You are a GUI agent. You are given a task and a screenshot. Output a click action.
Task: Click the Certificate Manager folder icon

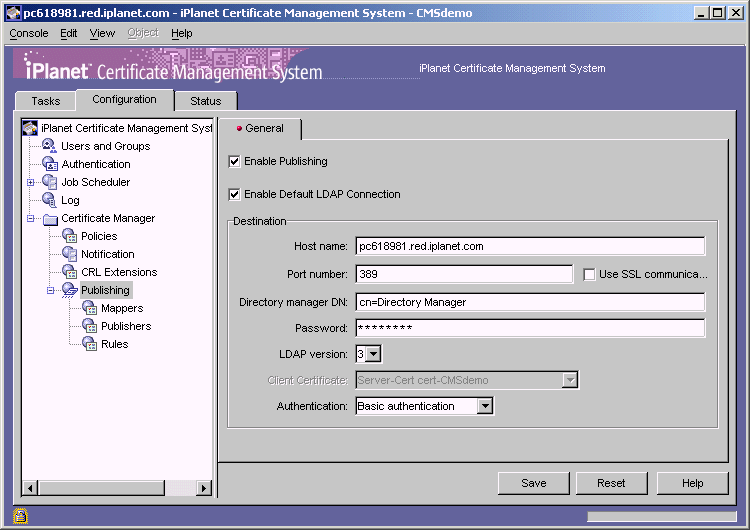(50, 219)
